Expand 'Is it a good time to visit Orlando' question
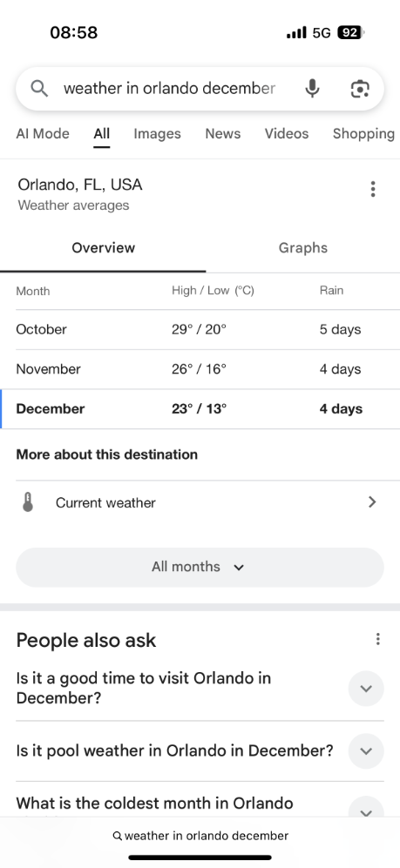 (366, 689)
